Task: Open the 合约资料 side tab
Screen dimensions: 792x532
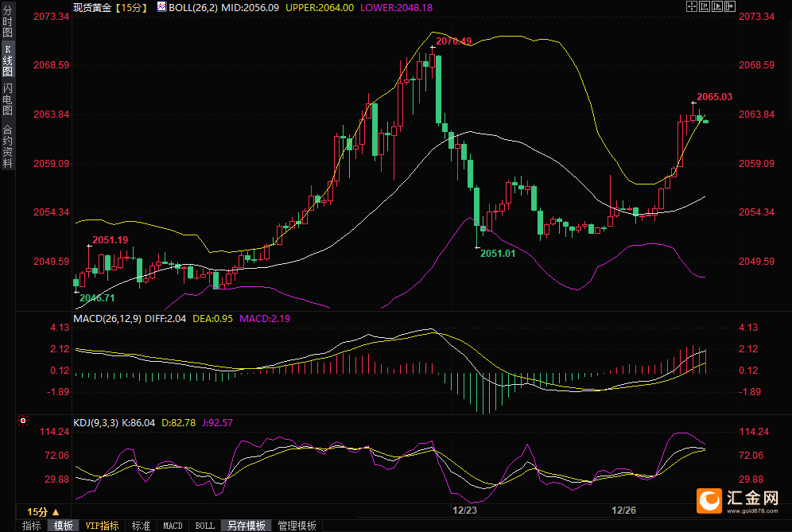Action: (x=8, y=146)
